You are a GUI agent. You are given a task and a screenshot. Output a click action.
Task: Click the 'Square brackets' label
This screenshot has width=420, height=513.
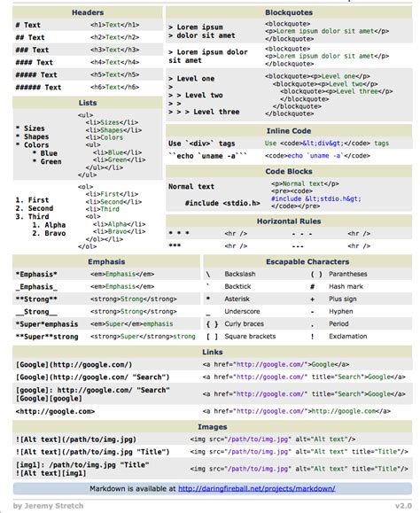tap(250, 336)
